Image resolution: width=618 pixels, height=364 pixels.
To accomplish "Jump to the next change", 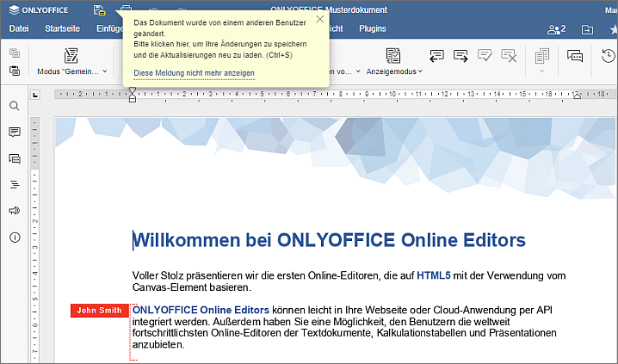I will [460, 56].
